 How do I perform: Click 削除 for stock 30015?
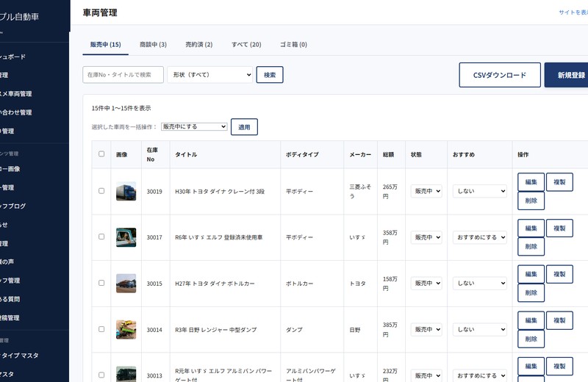pyautogui.click(x=531, y=293)
